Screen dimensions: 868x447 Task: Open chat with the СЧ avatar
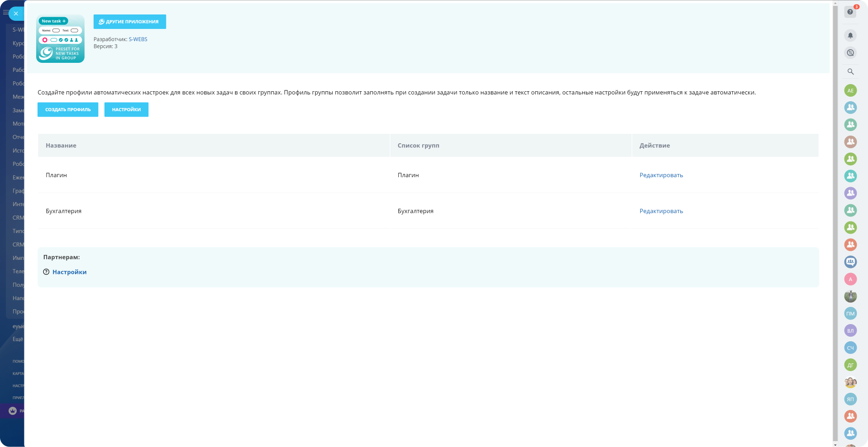(850, 348)
